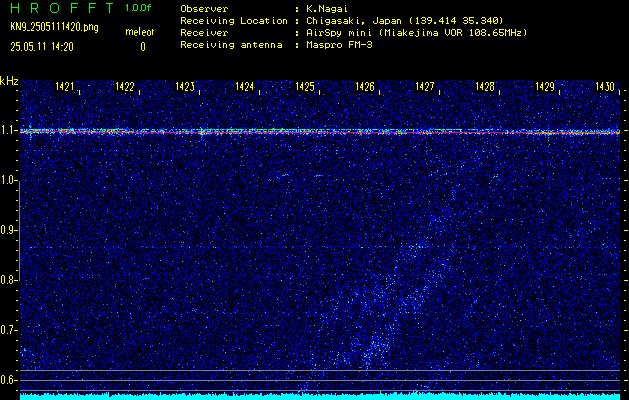Click the Chigasaki, Japan coordinates text
Image resolution: width=629 pixels, height=400 pixels.
pyautogui.click(x=405, y=20)
